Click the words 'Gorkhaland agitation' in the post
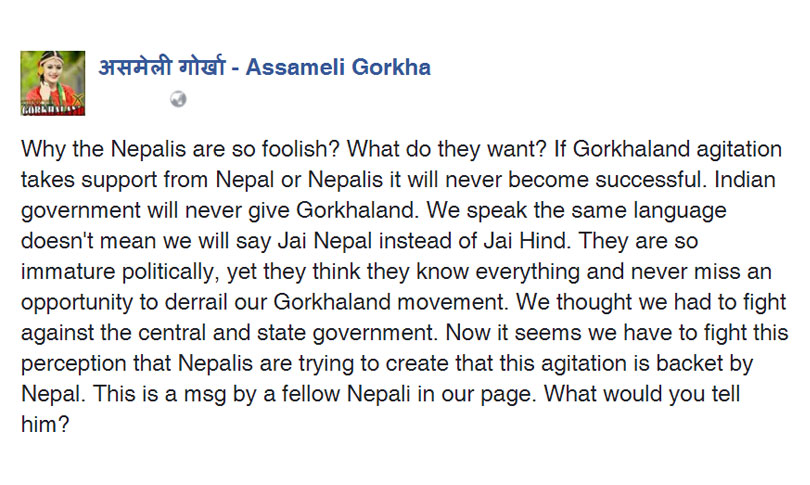This screenshot has width=810, height=485. click(677, 149)
